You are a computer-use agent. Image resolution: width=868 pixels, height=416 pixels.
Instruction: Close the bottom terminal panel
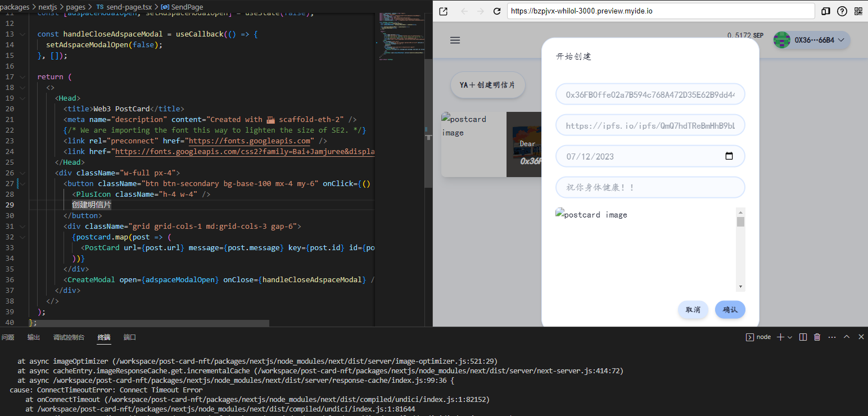click(861, 337)
